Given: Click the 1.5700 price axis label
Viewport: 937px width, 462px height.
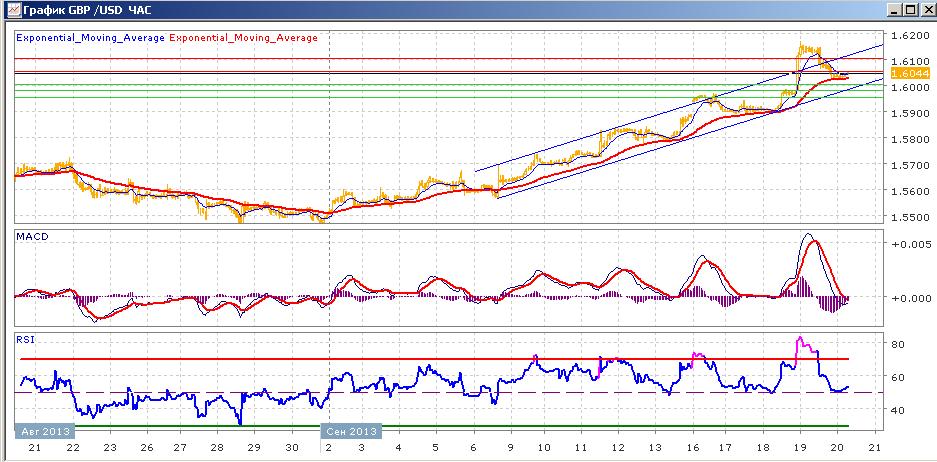Looking at the screenshot, I should 908,165.
